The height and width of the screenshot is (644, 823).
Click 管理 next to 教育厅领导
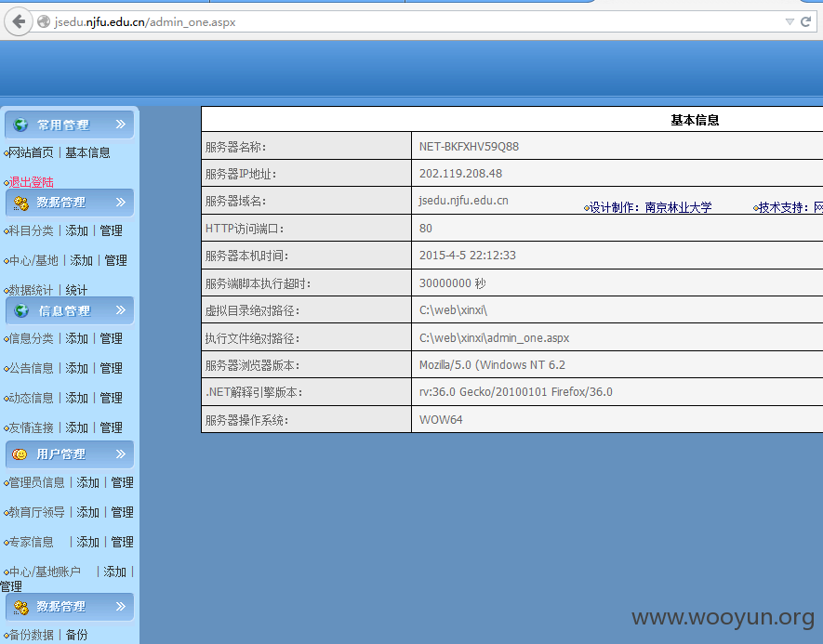tap(123, 512)
